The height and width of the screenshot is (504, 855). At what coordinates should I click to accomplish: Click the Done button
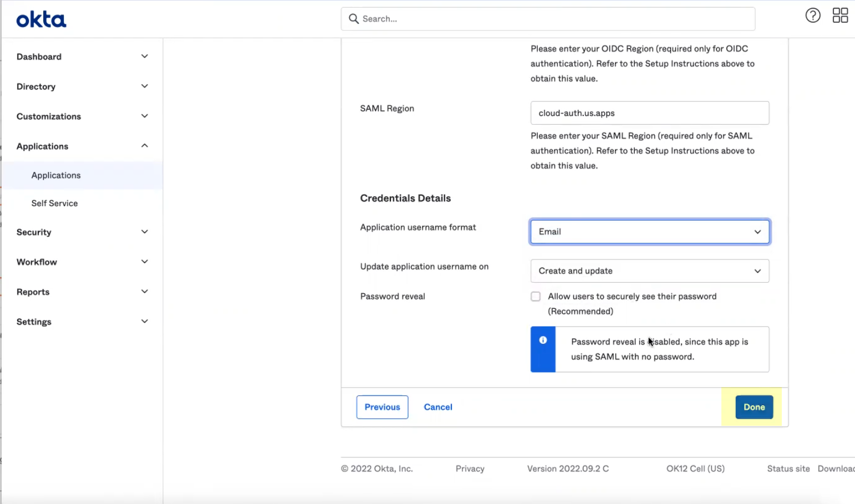point(754,407)
